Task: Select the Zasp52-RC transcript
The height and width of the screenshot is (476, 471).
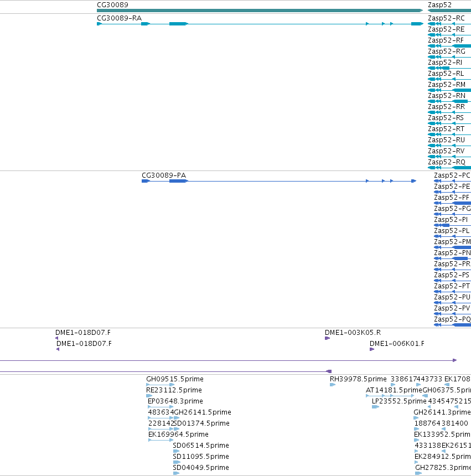Action: tap(446, 18)
